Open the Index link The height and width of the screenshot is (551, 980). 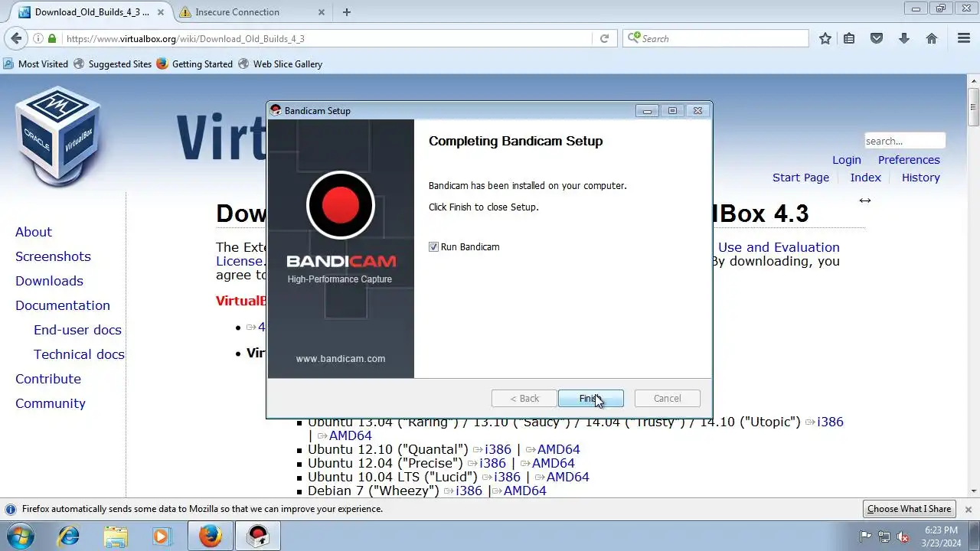(x=865, y=178)
